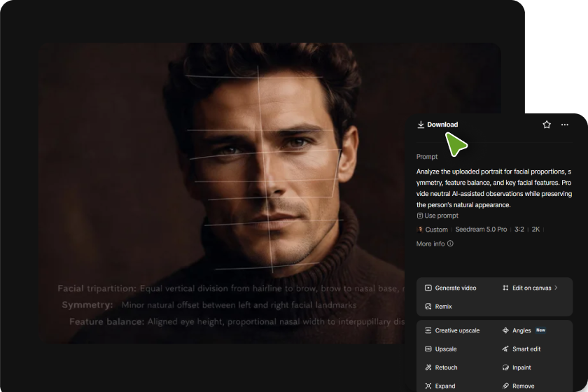Image resolution: width=588 pixels, height=392 pixels.
Task: Click the Smart edit sparkle icon
Action: click(x=505, y=349)
